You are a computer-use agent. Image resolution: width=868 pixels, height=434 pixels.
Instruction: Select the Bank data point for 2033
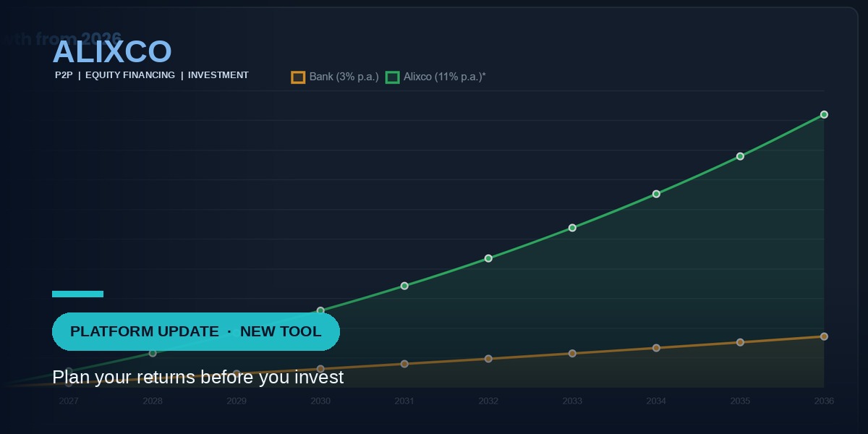pos(572,354)
